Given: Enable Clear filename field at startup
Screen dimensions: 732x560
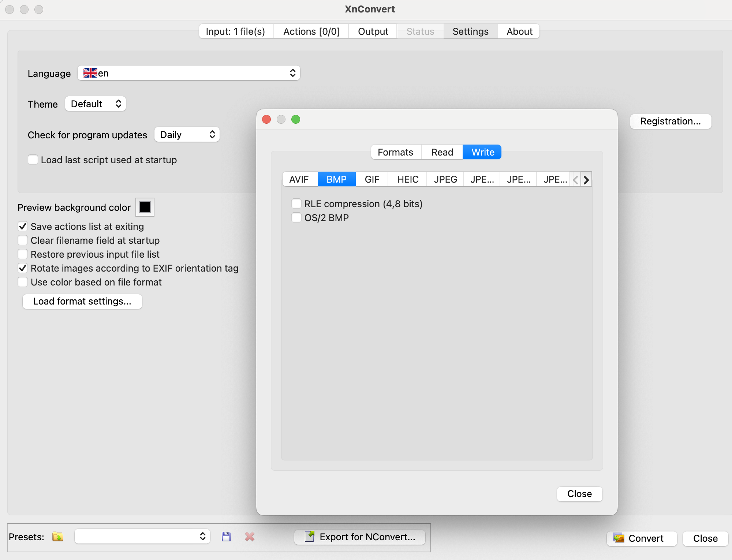Looking at the screenshot, I should (x=23, y=240).
